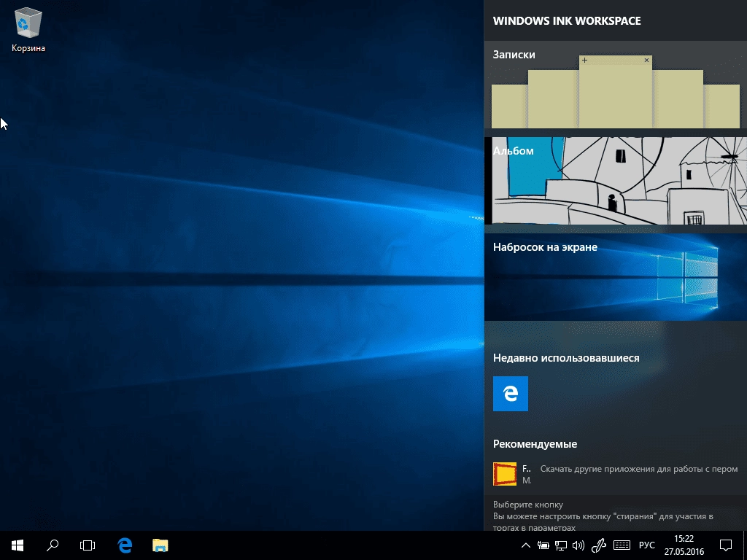Open the Альбом sketchpad tile
This screenshot has width=747, height=560.
coord(616,181)
